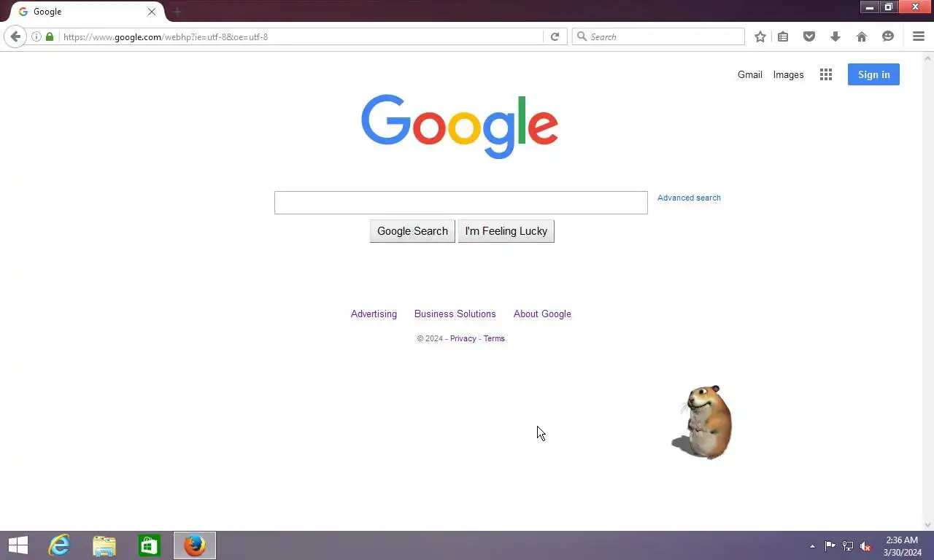934x560 pixels.
Task: Go to Firefox home page icon
Action: point(862,36)
